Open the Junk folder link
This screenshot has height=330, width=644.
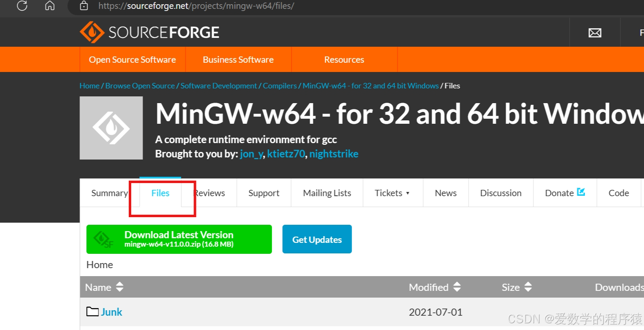(x=111, y=312)
